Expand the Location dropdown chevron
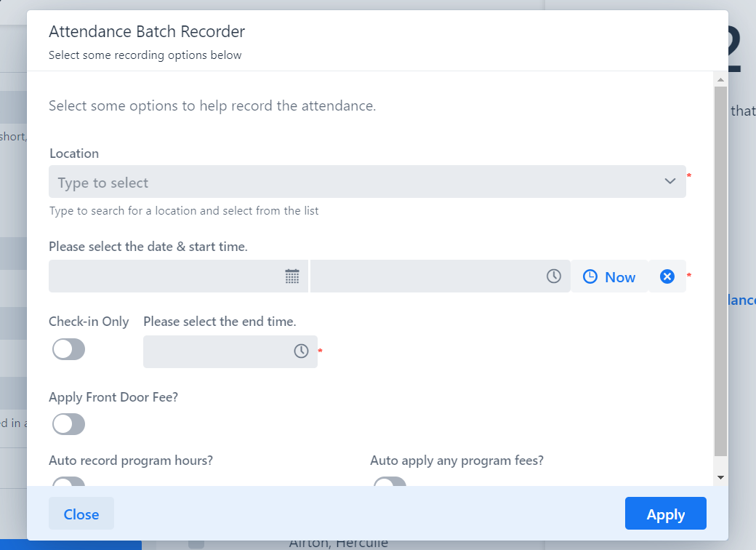Image resolution: width=756 pixels, height=550 pixels. click(x=670, y=181)
